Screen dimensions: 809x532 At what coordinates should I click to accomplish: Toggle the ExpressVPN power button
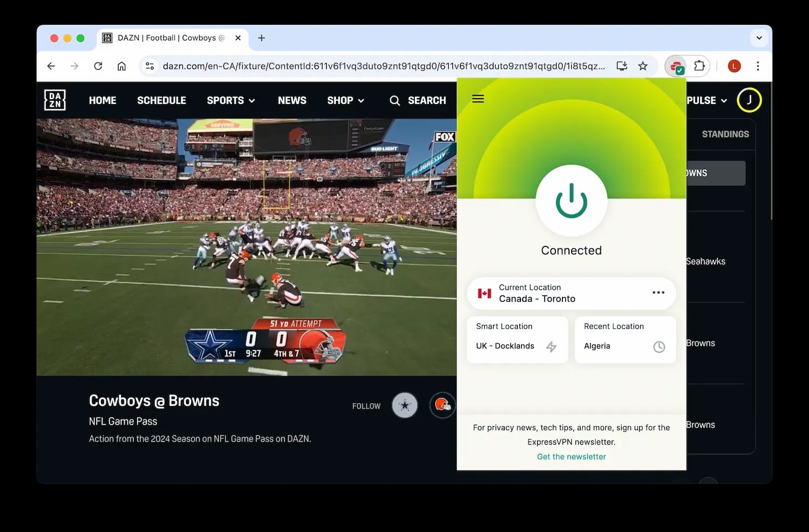pos(571,201)
